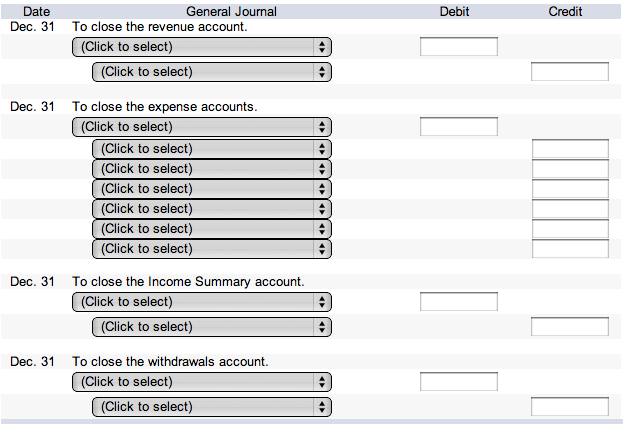Click debit amount field for Income Summary closing
The image size is (627, 431).
click(x=458, y=302)
